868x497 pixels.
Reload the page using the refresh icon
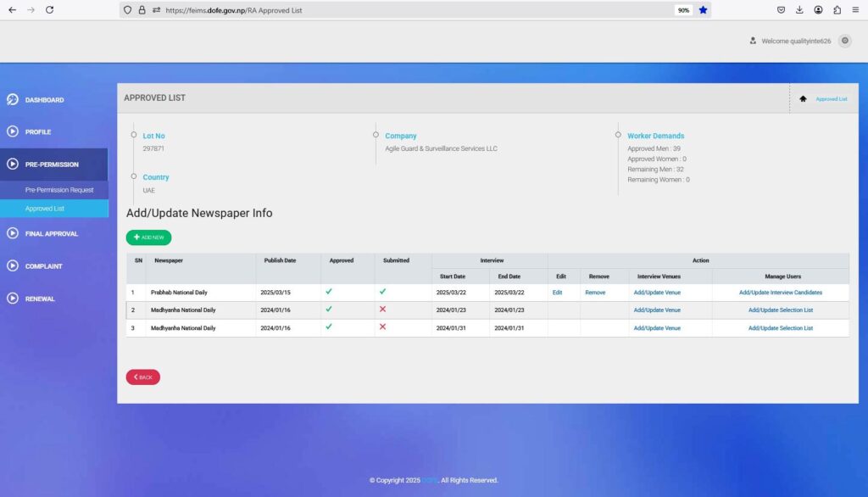pos(50,10)
